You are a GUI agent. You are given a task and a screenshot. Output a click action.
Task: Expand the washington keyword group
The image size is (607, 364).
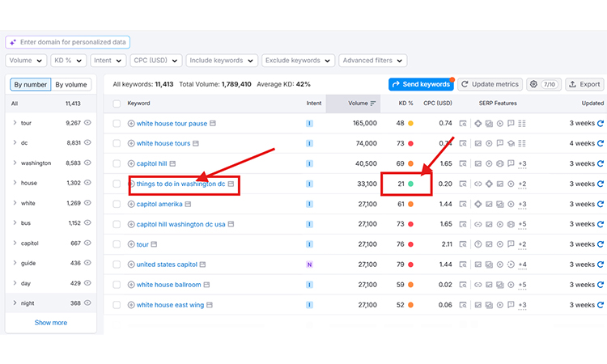pos(15,163)
